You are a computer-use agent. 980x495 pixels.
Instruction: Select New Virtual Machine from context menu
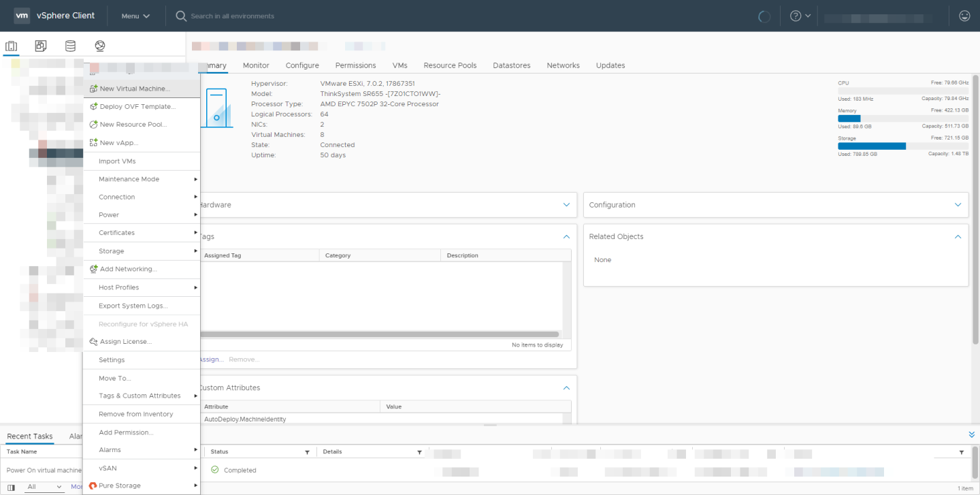click(x=135, y=89)
